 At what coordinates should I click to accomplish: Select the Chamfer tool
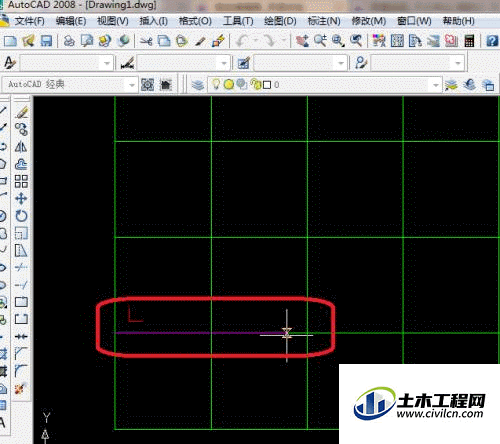(x=21, y=353)
